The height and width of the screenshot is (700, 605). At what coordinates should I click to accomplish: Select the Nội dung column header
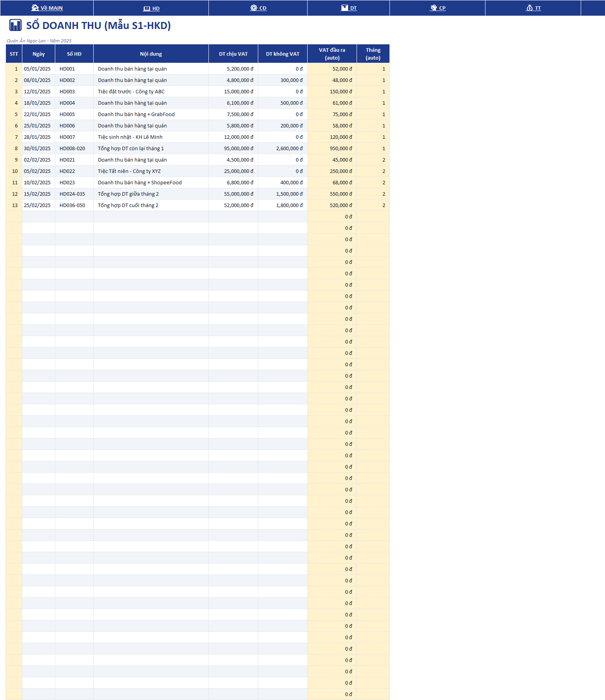point(151,54)
